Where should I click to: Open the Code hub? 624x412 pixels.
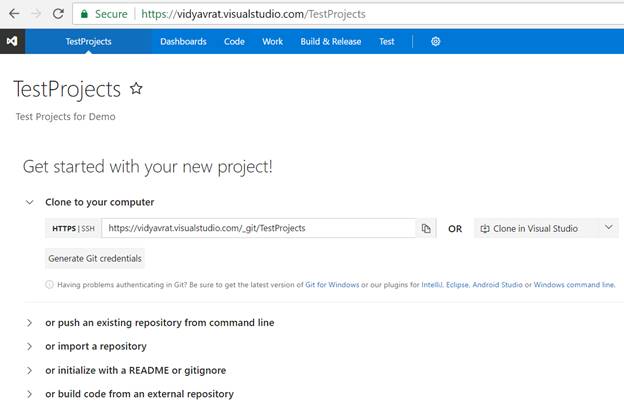point(234,41)
